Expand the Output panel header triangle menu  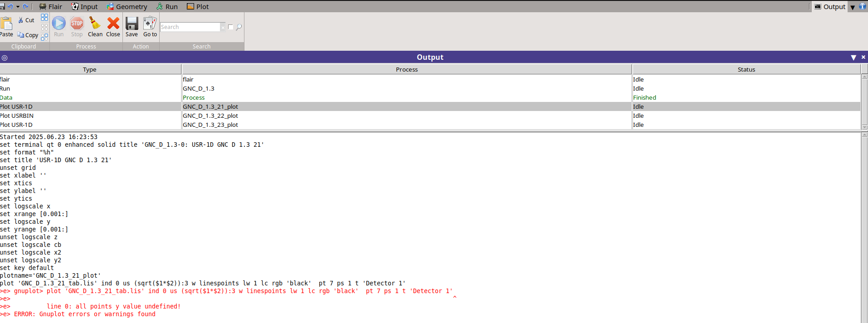click(853, 58)
